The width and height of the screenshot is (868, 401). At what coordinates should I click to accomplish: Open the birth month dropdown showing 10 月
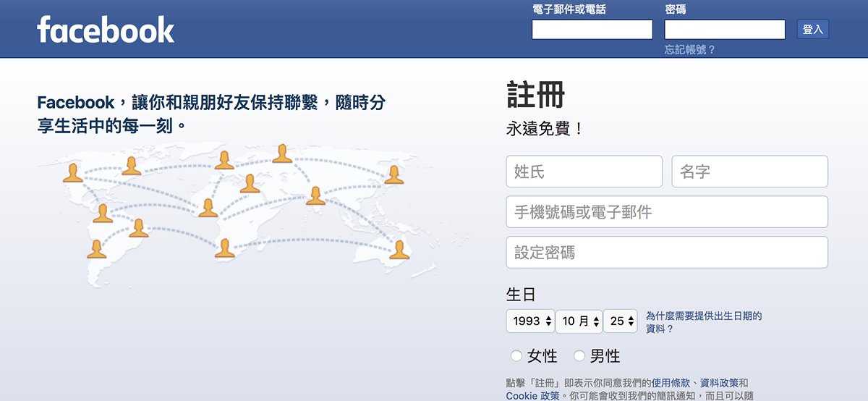point(579,321)
